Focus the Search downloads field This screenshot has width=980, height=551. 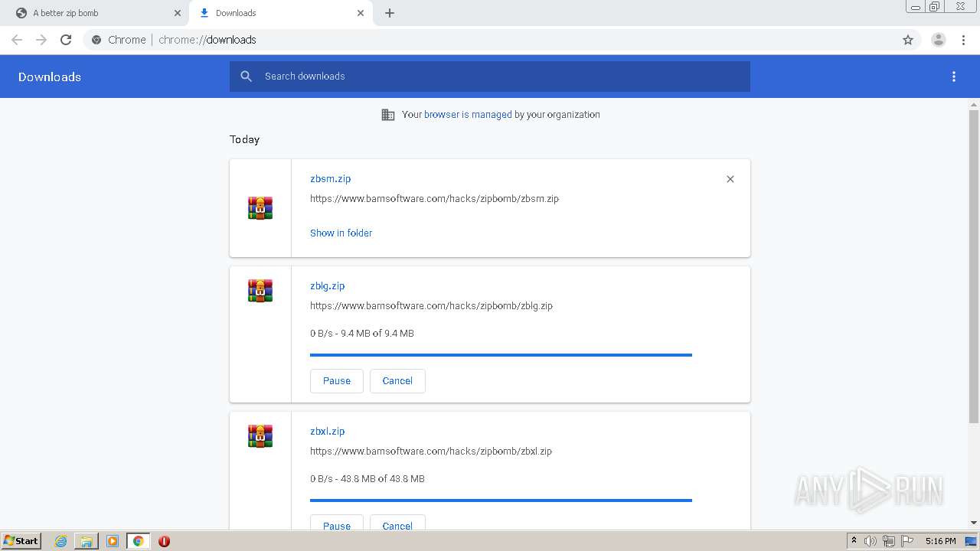coord(490,77)
